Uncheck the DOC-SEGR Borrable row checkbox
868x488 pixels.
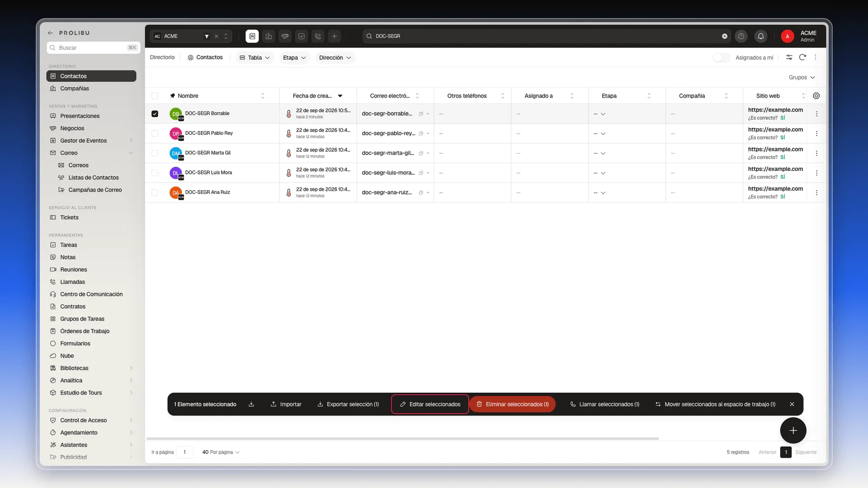(x=155, y=114)
